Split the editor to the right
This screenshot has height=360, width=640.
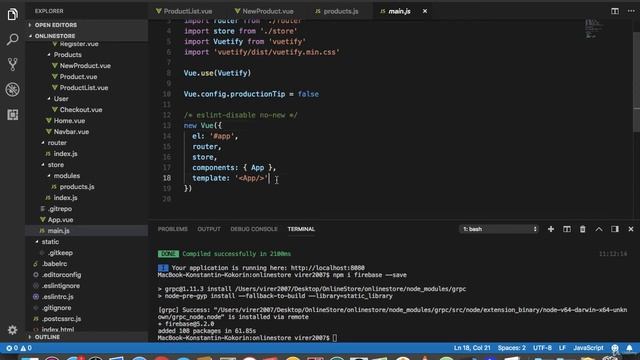pos(615,11)
